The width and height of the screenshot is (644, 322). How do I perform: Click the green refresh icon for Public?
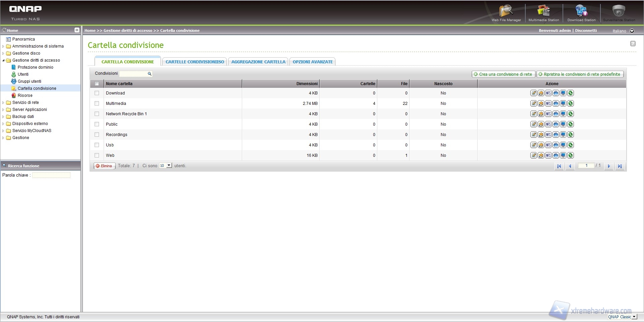pos(571,124)
